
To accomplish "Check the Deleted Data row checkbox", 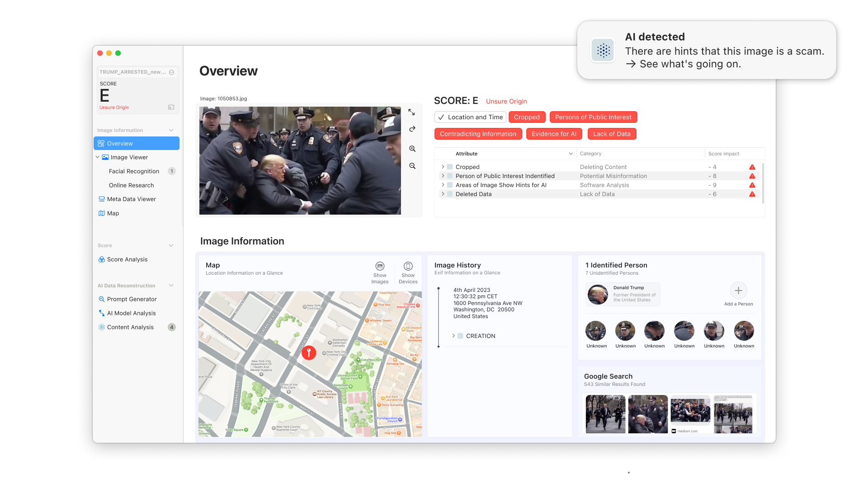I will pyautogui.click(x=450, y=194).
